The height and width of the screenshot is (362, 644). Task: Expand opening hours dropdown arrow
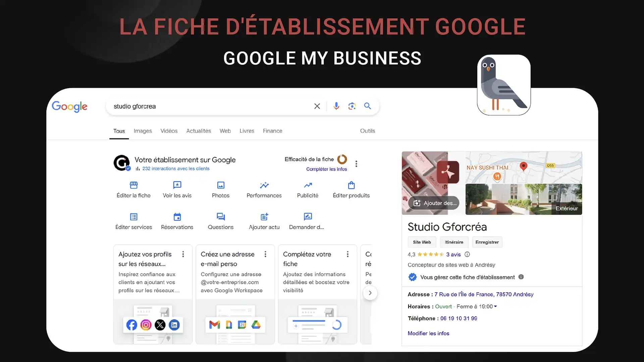click(x=495, y=306)
